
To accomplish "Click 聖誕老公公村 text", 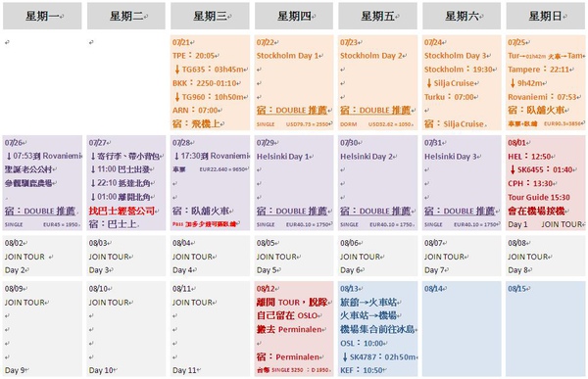I will 28,169.
